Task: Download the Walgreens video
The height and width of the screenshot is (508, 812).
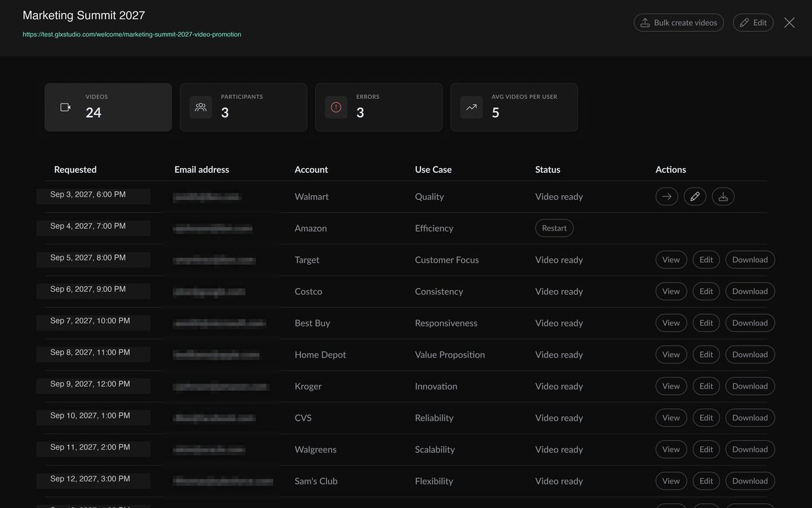Action: (x=750, y=449)
